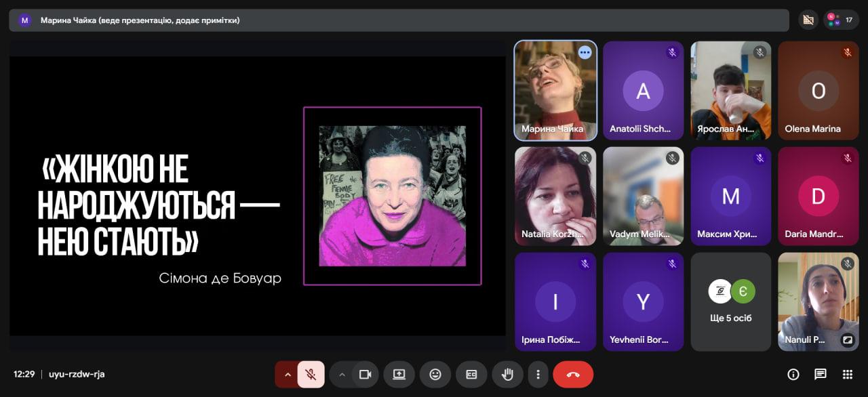Expand audio settings chevron

click(287, 375)
